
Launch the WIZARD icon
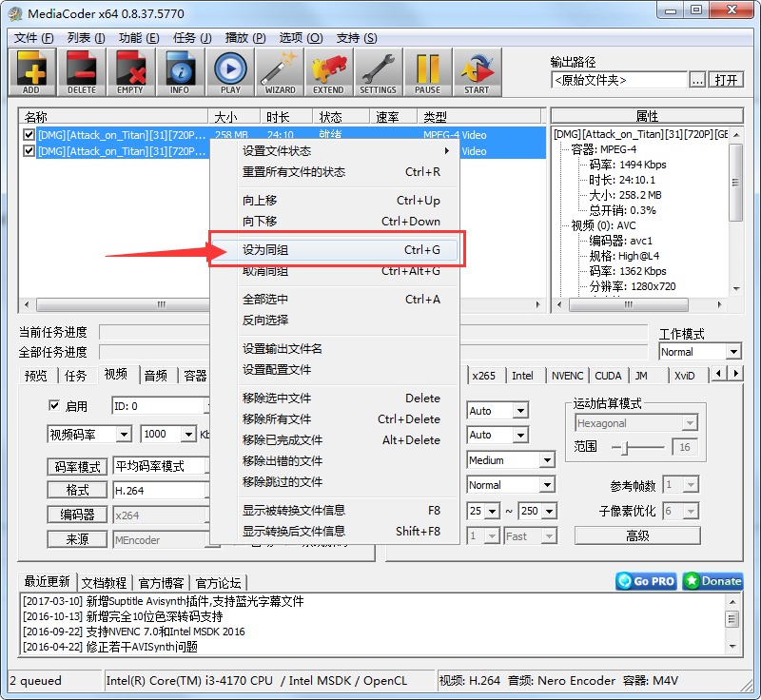(x=280, y=71)
